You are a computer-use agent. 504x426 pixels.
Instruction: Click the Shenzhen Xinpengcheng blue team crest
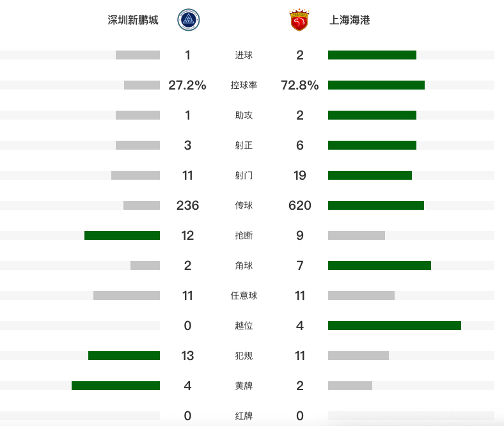pos(188,20)
